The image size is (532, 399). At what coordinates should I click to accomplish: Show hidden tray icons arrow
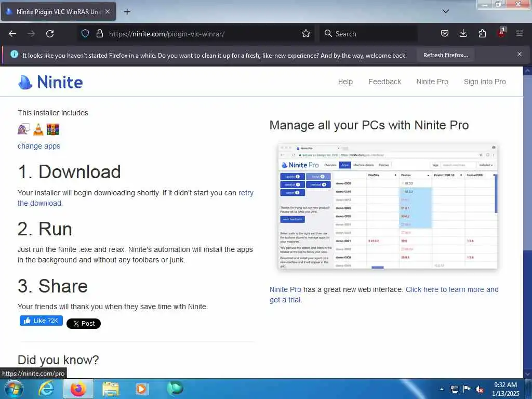pyautogui.click(x=442, y=389)
